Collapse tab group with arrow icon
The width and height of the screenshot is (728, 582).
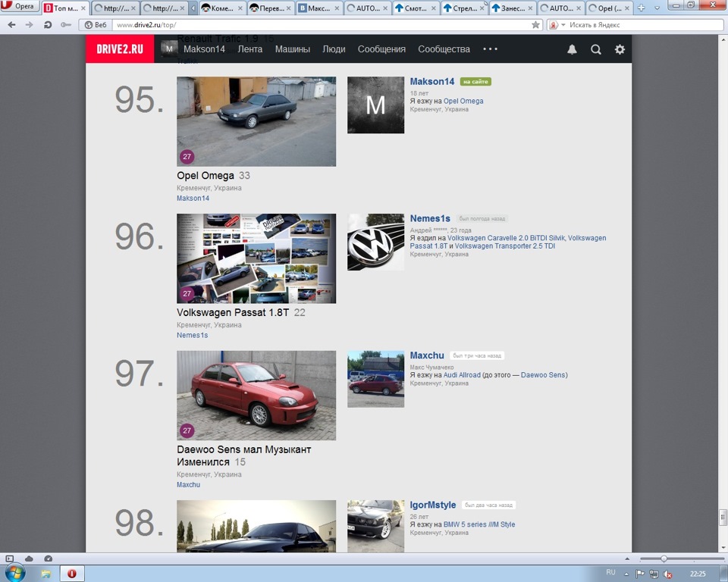click(193, 8)
